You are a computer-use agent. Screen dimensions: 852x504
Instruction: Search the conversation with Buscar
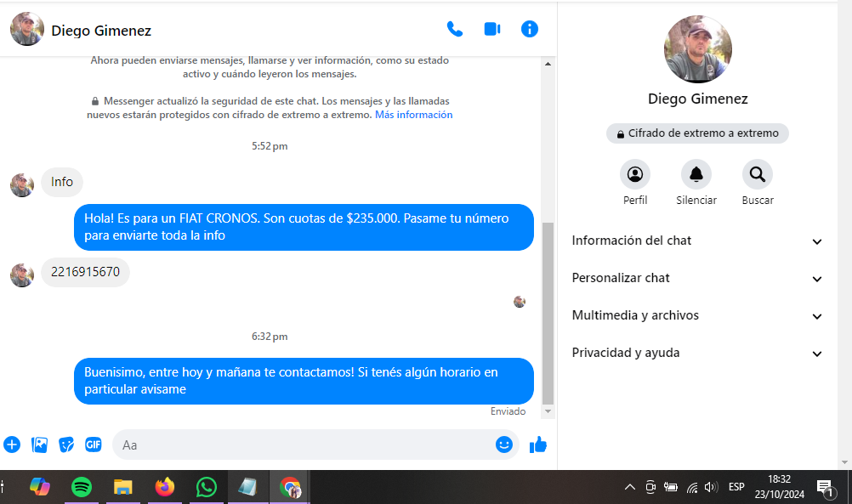[758, 175]
